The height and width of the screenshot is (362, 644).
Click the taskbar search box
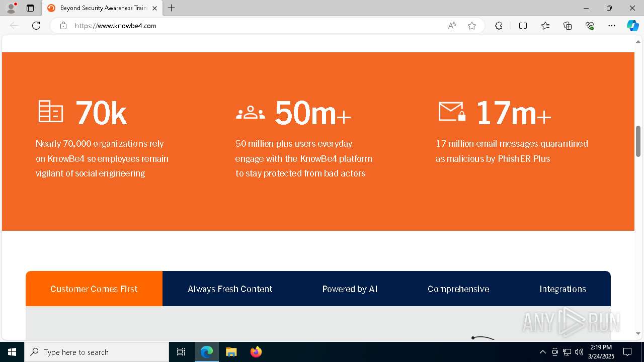97,352
